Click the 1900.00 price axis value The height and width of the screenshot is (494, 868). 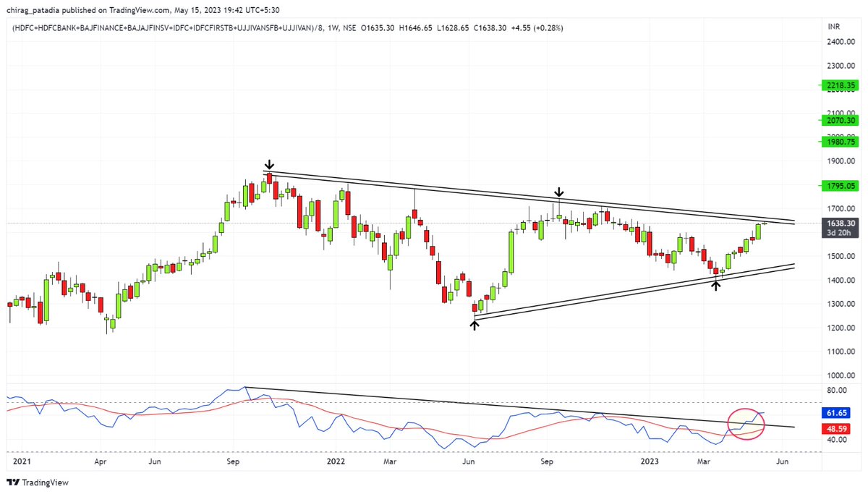tap(841, 161)
